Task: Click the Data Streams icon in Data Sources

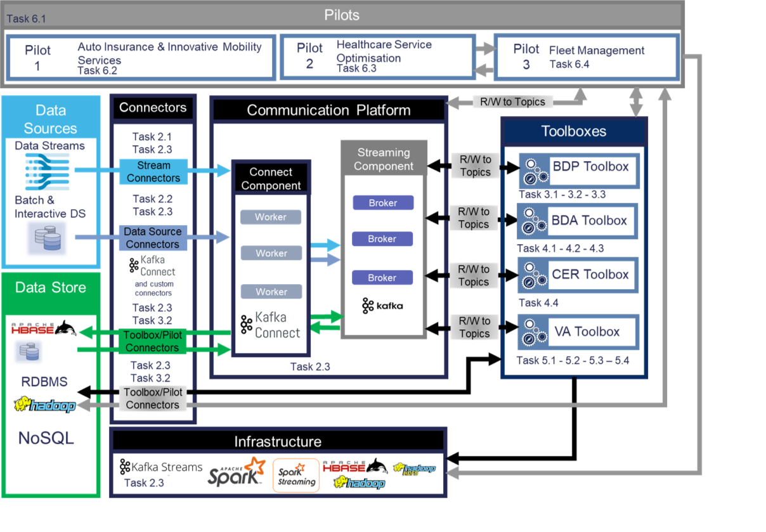Action: (x=46, y=171)
